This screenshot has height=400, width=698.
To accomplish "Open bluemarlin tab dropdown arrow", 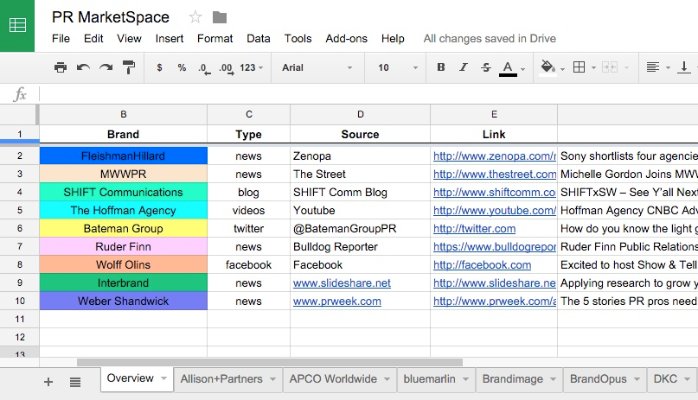I will 466,379.
